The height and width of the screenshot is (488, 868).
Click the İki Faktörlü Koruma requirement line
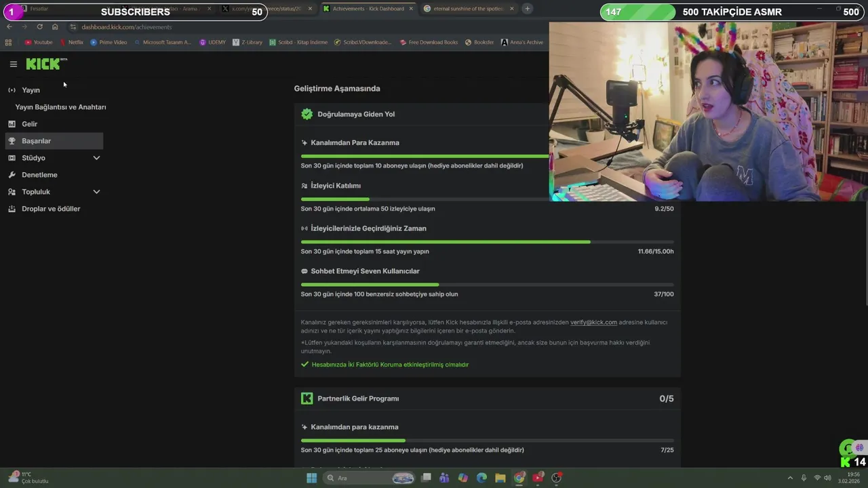[x=384, y=365]
